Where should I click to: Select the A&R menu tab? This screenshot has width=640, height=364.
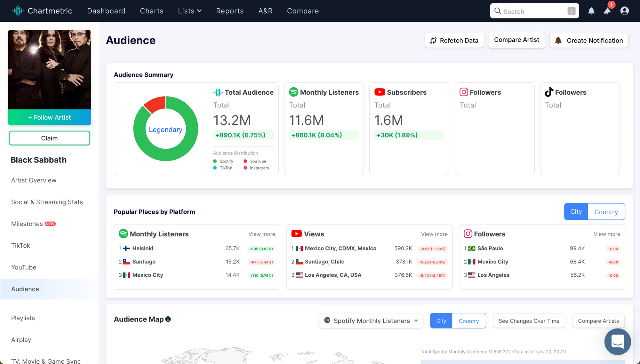coord(266,11)
